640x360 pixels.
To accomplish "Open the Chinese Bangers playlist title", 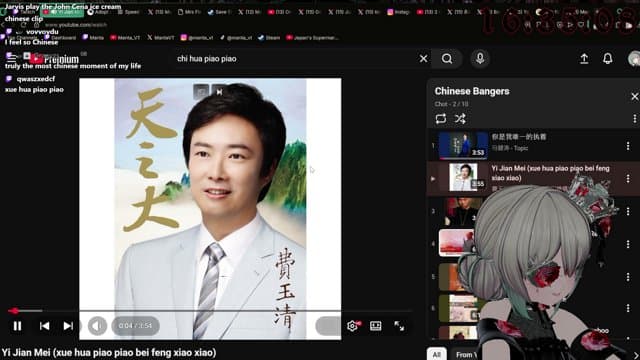I will (472, 91).
